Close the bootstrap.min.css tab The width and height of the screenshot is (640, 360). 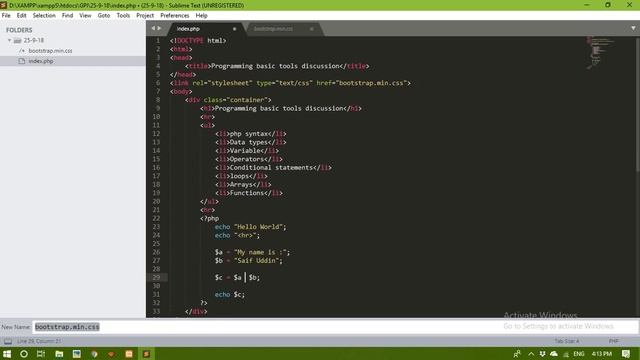click(311, 29)
